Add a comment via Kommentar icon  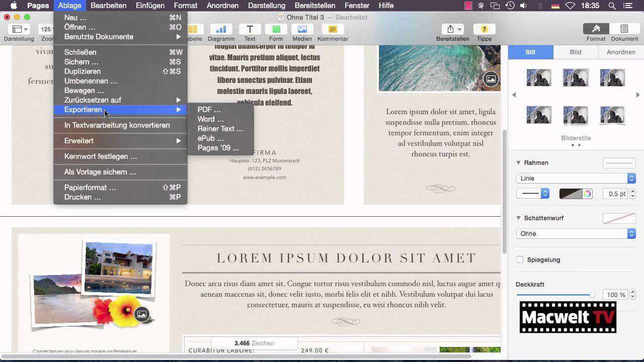(x=333, y=29)
